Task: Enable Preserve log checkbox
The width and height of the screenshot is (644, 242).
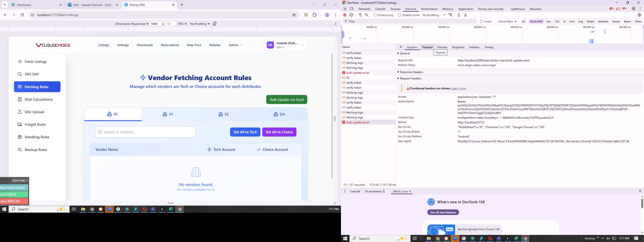Action: coord(375,15)
